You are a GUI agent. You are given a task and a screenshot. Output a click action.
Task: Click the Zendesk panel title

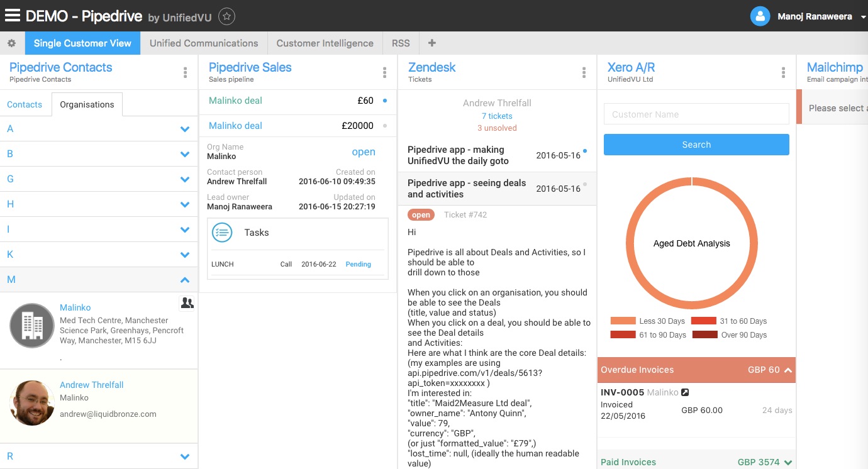pyautogui.click(x=432, y=67)
